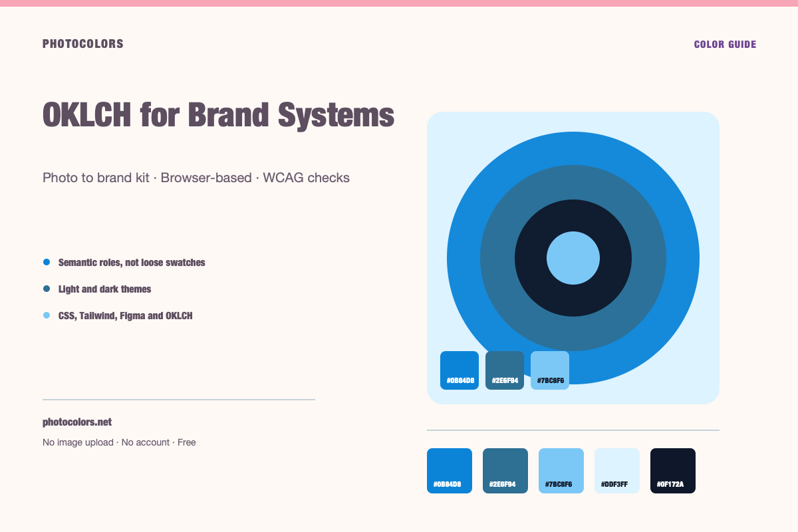Viewport: 798px width, 532px height.
Task: Choose the #7BC8F6 swatch in the five-color palette row
Action: click(x=561, y=471)
